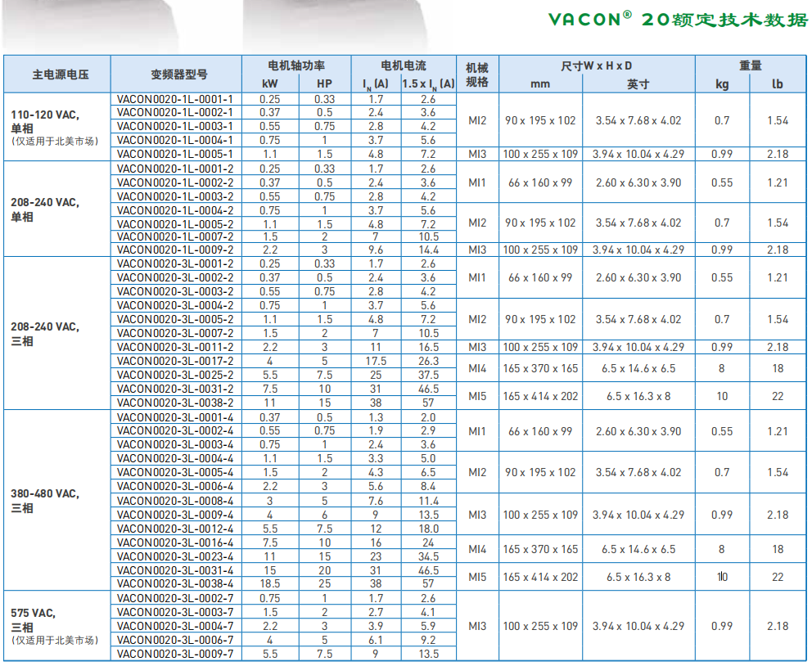Click the 电机轴功率 header
The image size is (812, 666).
(x=296, y=65)
